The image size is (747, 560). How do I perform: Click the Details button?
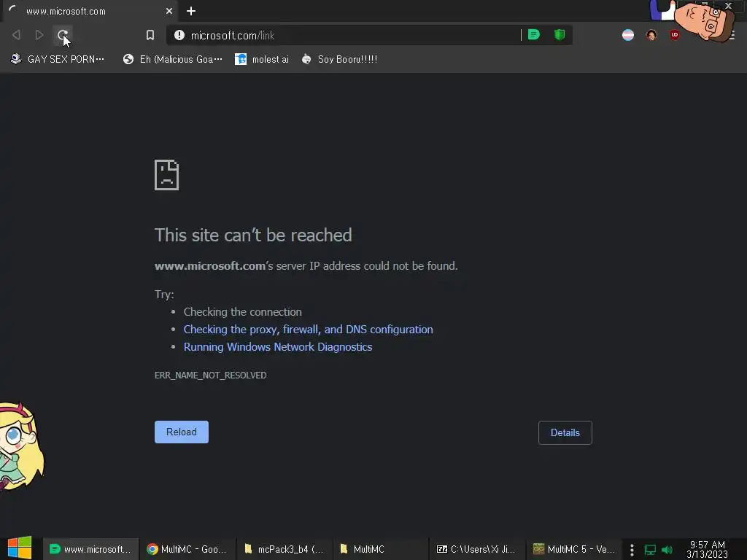tap(565, 432)
